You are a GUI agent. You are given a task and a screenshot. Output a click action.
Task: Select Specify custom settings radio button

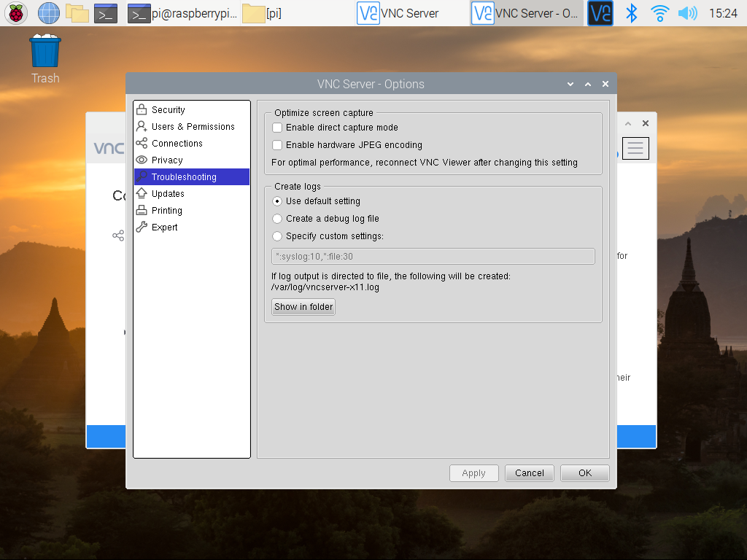pos(276,236)
